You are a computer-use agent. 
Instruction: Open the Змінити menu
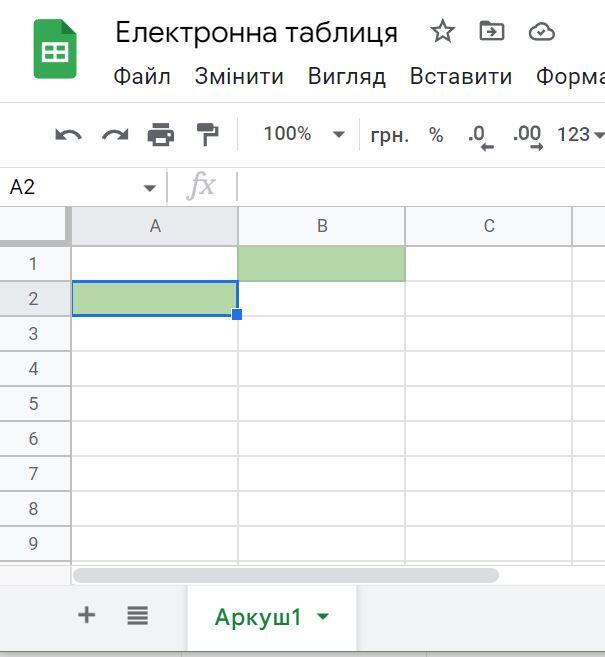click(x=239, y=77)
